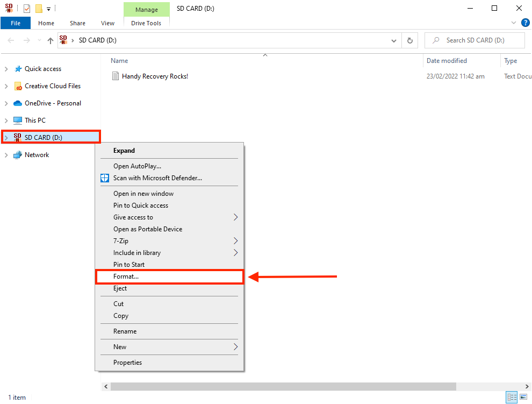Click the SD icon in the address bar
This screenshot has width=532, height=404.
tap(63, 40)
